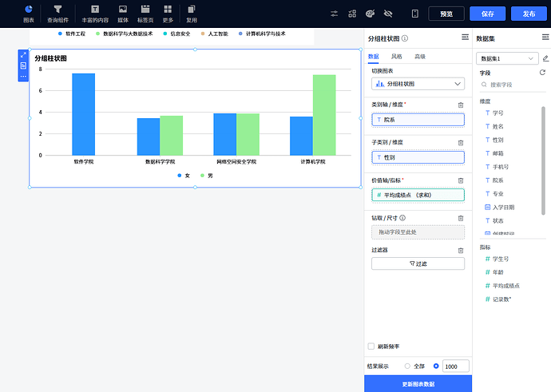Open the 图表 chart menu in toolbar
The width and height of the screenshot is (551, 392).
[x=29, y=13]
